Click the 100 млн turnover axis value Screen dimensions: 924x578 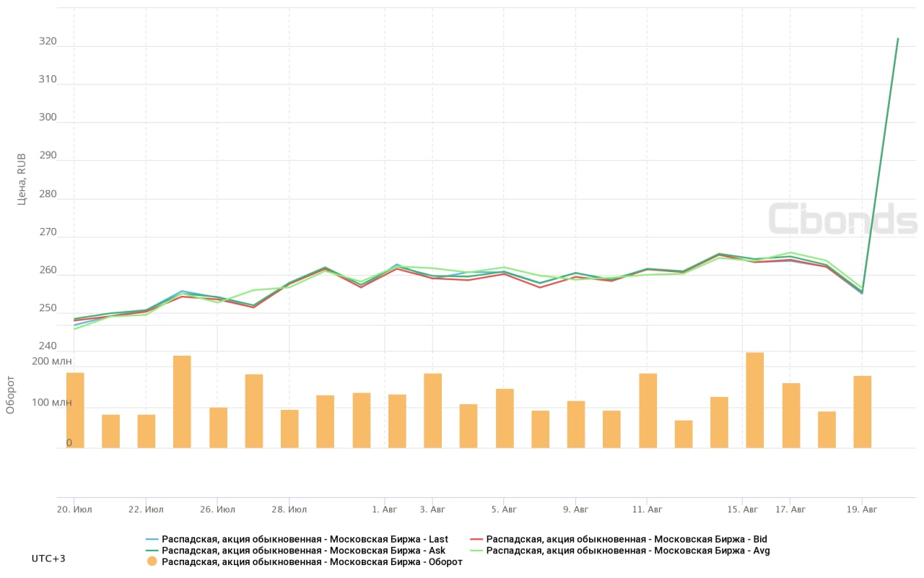(52, 403)
